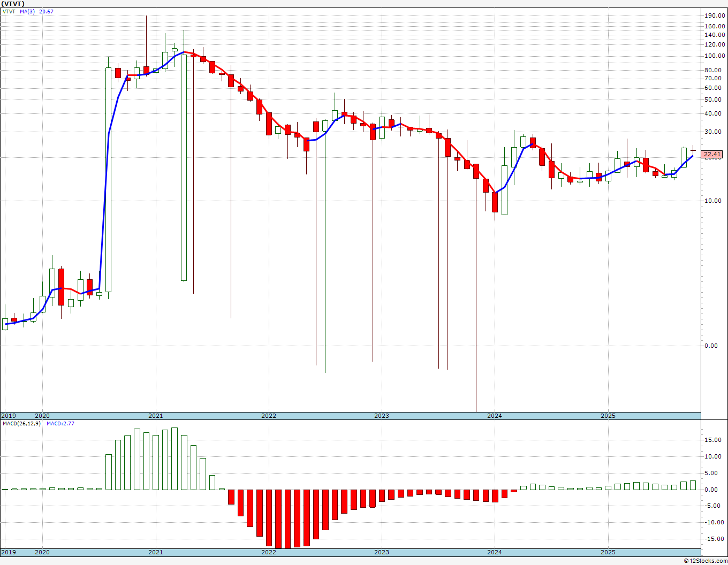Select 2019 on the price chart time axis
This screenshot has height=565, width=728.
(8, 416)
